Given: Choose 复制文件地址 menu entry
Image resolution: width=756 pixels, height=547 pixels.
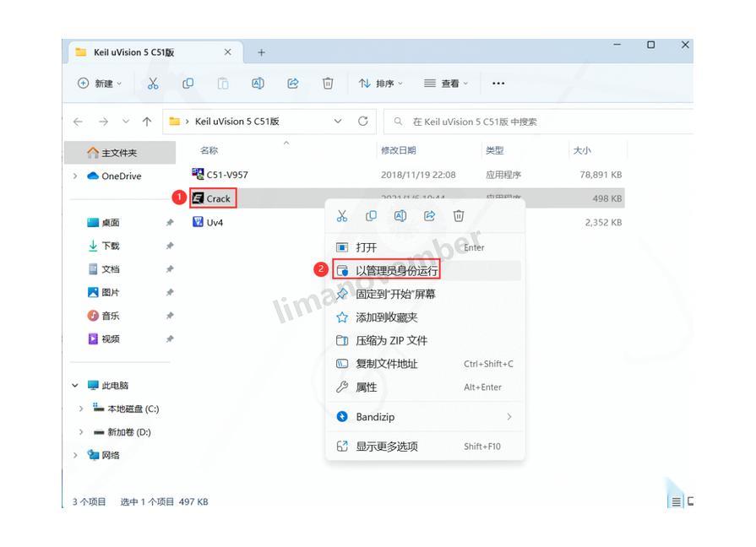Looking at the screenshot, I should pyautogui.click(x=425, y=364).
